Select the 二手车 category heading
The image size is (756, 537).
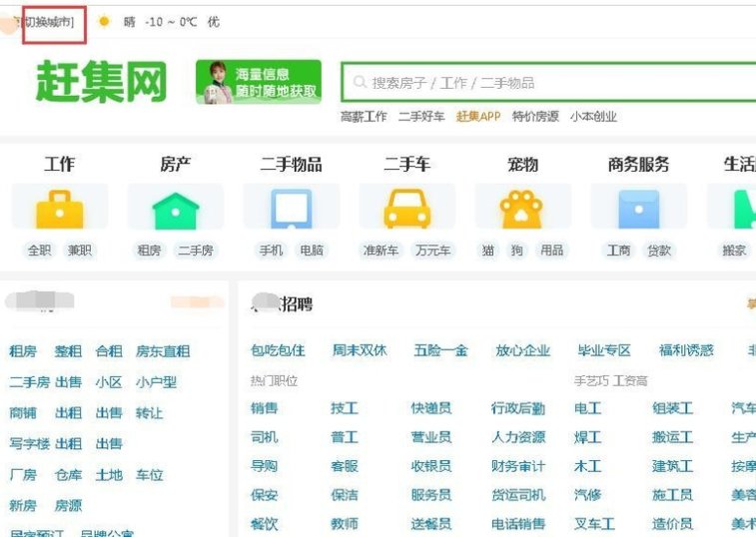click(406, 164)
